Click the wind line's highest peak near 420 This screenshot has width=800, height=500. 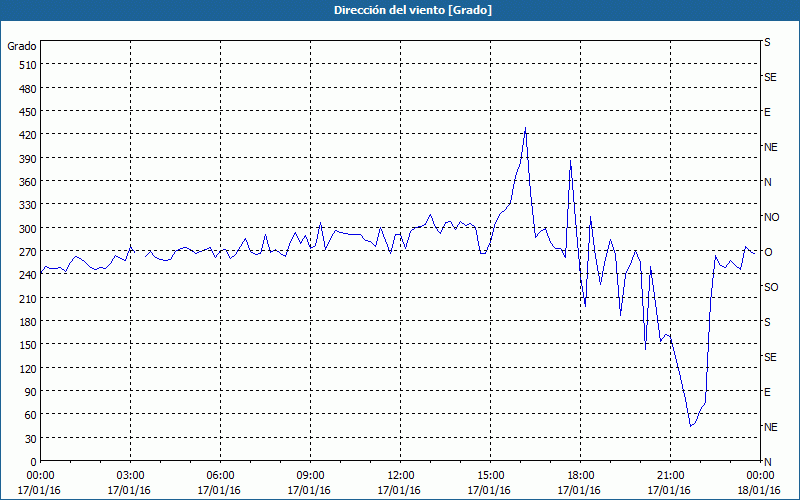(x=526, y=128)
